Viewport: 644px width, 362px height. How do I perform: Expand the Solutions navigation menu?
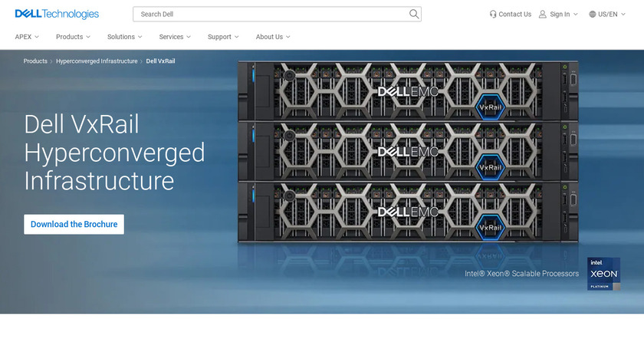pyautogui.click(x=125, y=37)
